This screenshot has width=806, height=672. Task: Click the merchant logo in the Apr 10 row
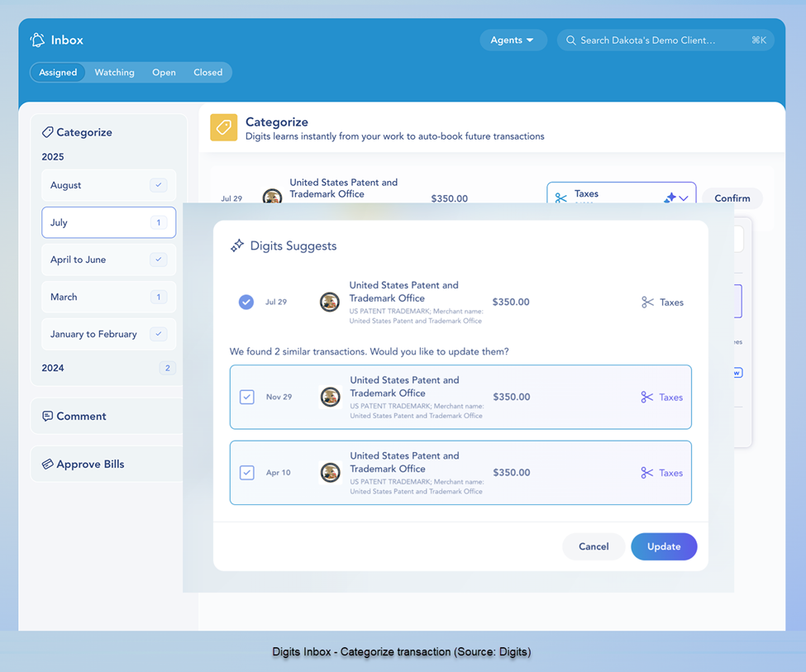[x=330, y=473]
